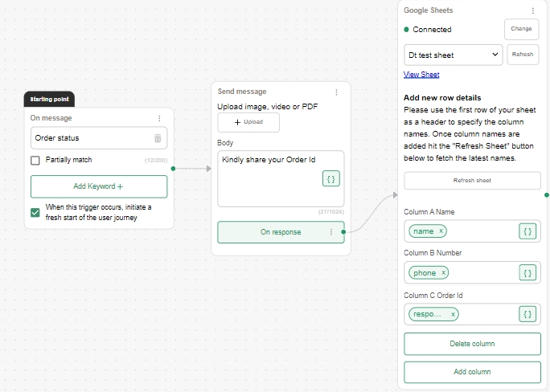Screen dimensions: 550x392
Task: Insert variable in Column A Name field
Action: point(527,231)
